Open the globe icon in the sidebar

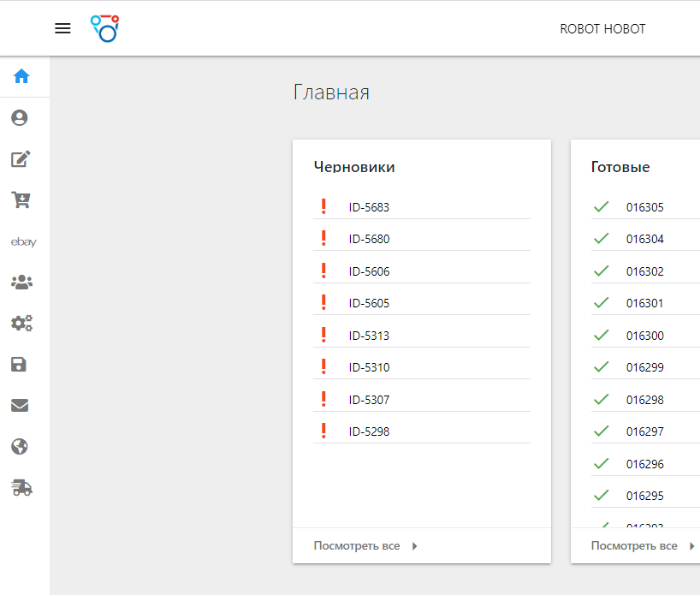19,446
